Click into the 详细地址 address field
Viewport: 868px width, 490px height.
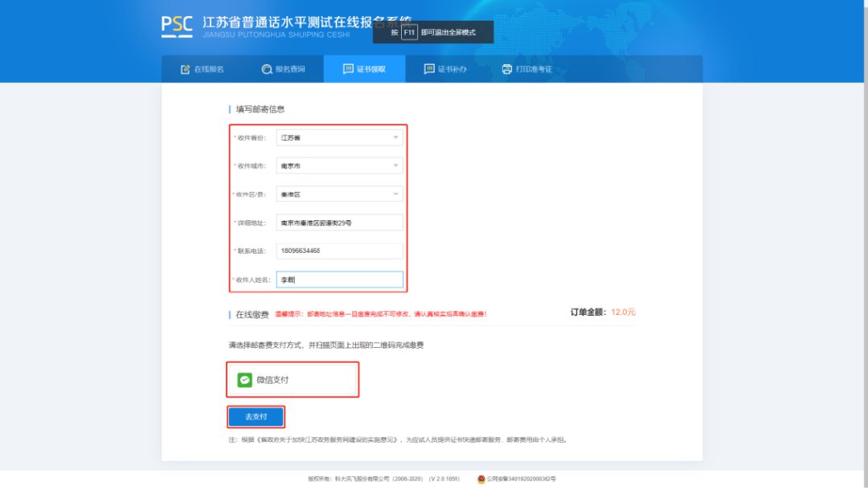pyautogui.click(x=338, y=223)
